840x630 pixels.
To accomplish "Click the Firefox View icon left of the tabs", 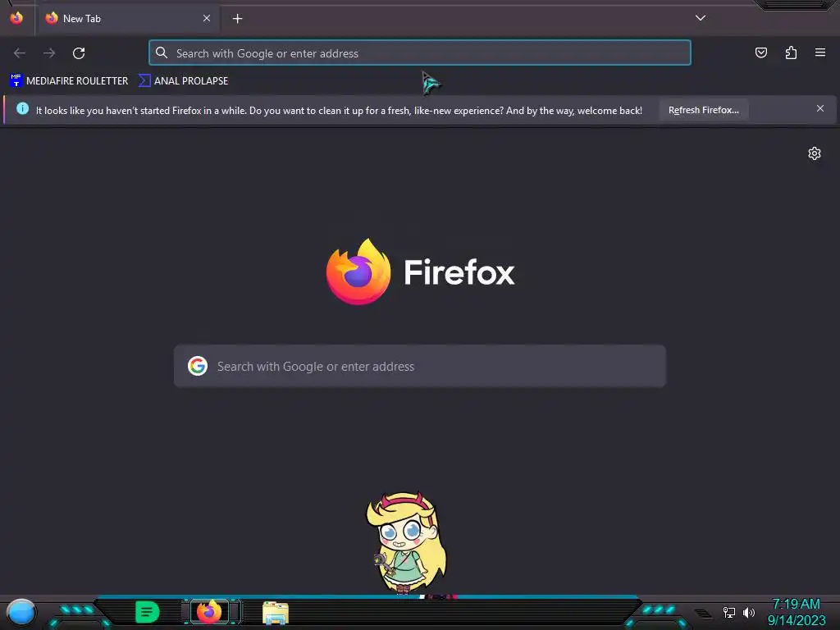I will (x=16, y=18).
